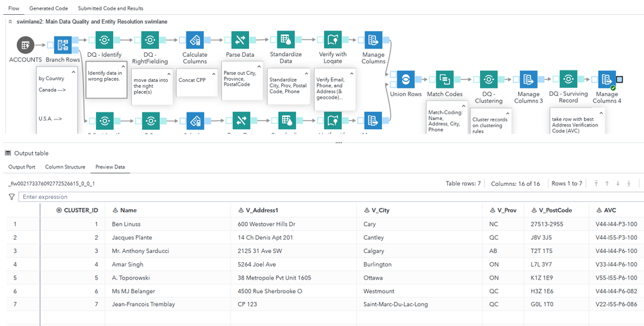
Task: Click the 'Columns: 16 of 16' indicator
Action: 516,183
